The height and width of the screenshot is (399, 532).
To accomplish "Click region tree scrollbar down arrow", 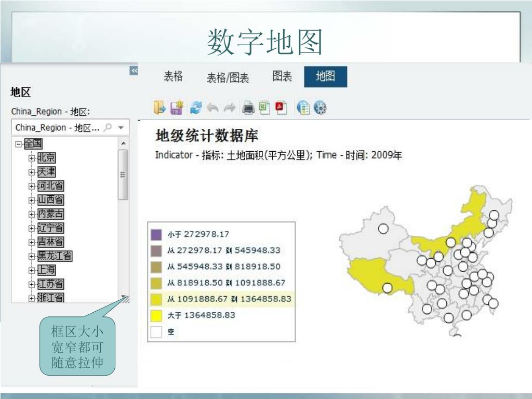I will pyautogui.click(x=123, y=296).
